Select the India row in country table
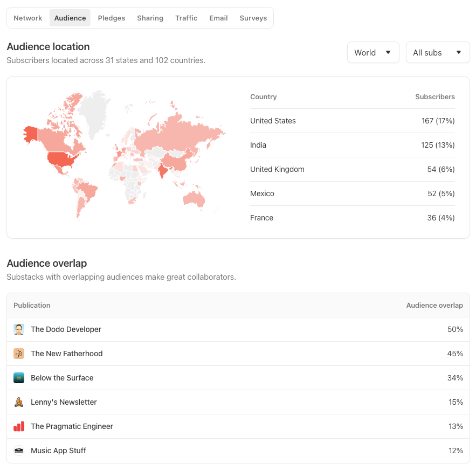476x471 pixels. pyautogui.click(x=352, y=145)
